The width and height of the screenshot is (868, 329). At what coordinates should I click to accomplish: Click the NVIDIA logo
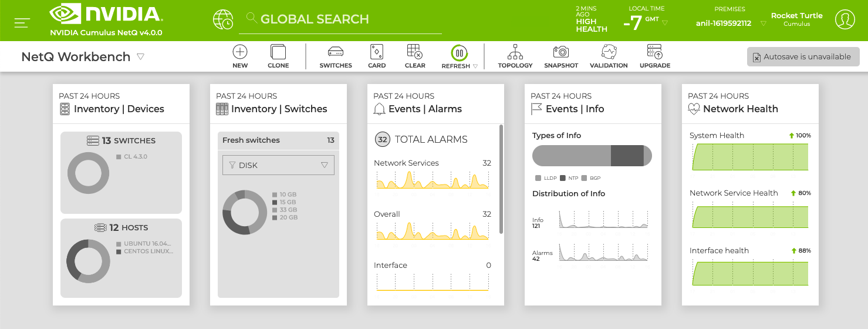tap(106, 14)
